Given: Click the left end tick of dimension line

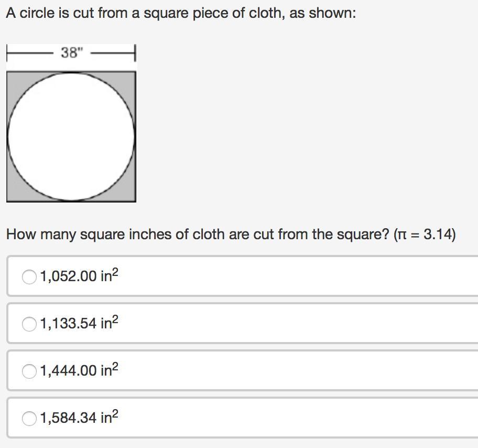Looking at the screenshot, I should 7,53.
